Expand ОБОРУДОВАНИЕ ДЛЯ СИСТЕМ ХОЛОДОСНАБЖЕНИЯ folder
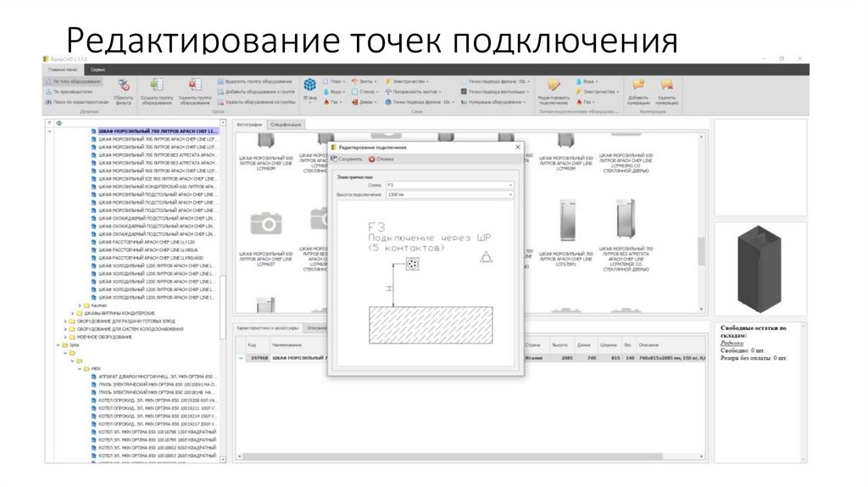Screen dimensions: 868x487 (x=65, y=329)
